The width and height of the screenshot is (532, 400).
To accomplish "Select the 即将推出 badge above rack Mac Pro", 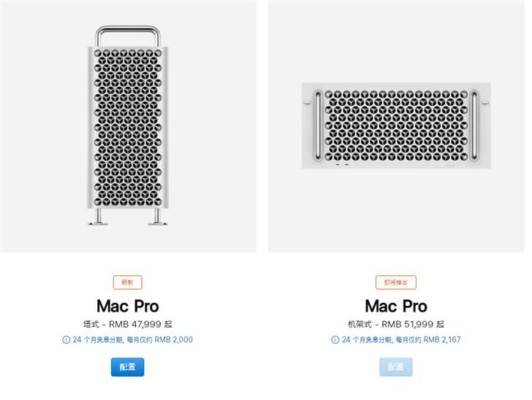I will coord(395,282).
